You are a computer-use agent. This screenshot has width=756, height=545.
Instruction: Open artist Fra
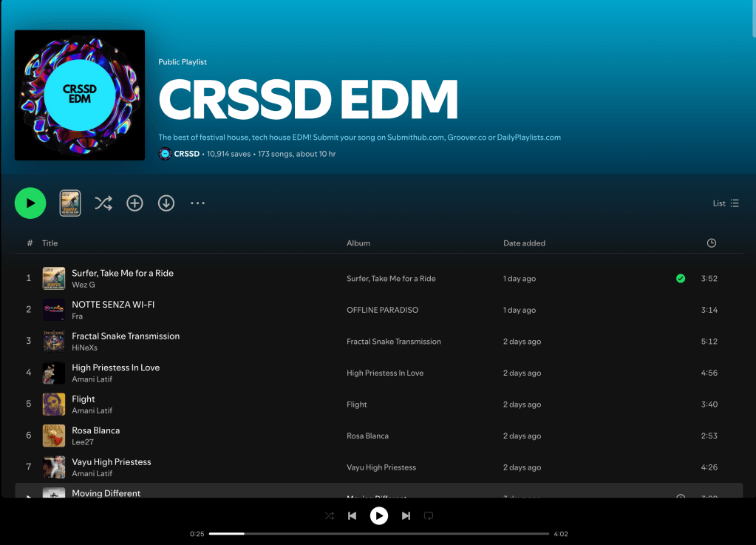coord(77,316)
